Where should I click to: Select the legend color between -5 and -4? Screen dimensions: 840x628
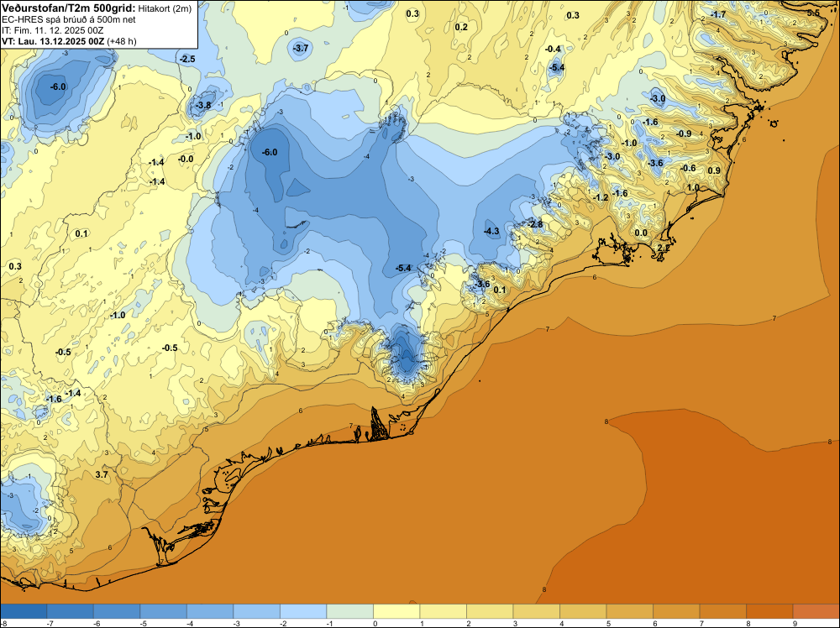click(x=164, y=611)
